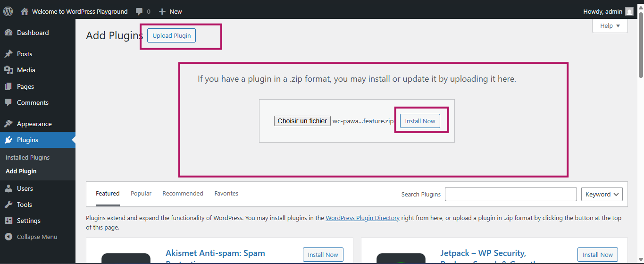
Task: Click the Collapse Menu arrow icon
Action: click(8, 237)
